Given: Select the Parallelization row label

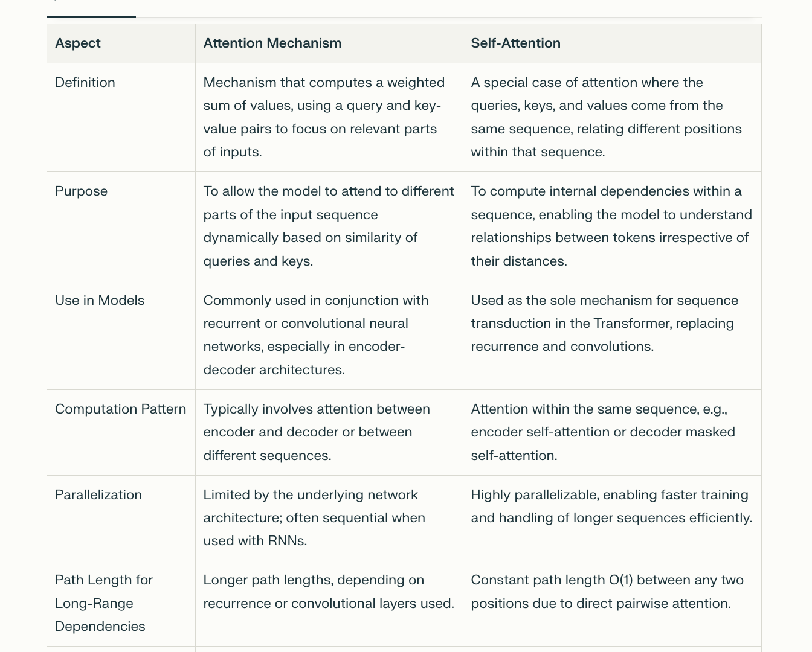Looking at the screenshot, I should click(x=98, y=495).
